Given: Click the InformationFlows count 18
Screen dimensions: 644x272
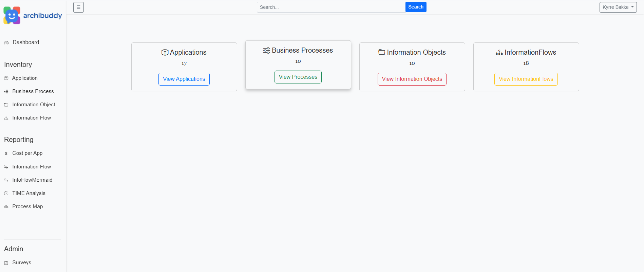Looking at the screenshot, I should tap(526, 63).
